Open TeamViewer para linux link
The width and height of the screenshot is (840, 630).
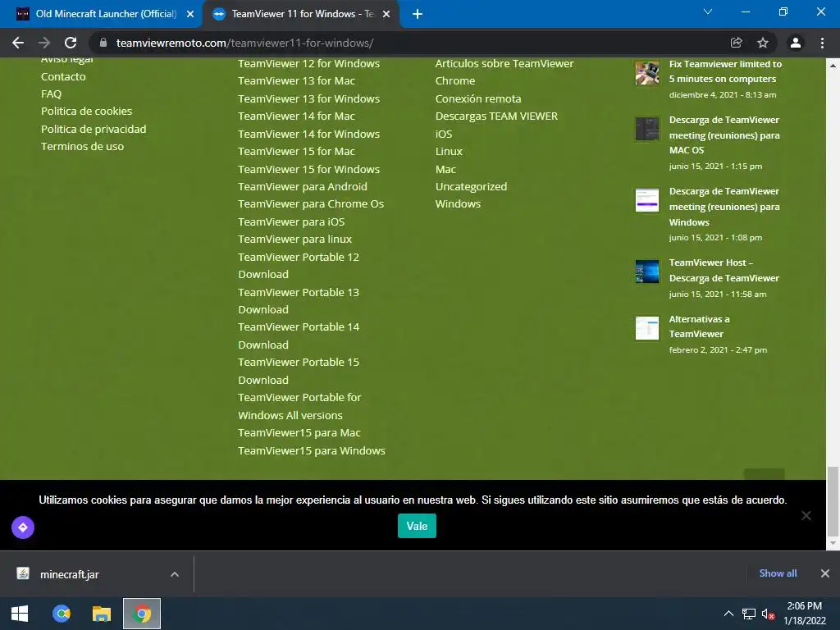coord(295,239)
